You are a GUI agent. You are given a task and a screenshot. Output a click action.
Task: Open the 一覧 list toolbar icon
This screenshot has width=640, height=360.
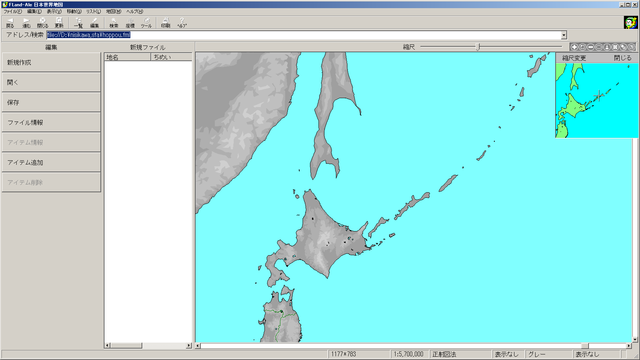[78, 22]
